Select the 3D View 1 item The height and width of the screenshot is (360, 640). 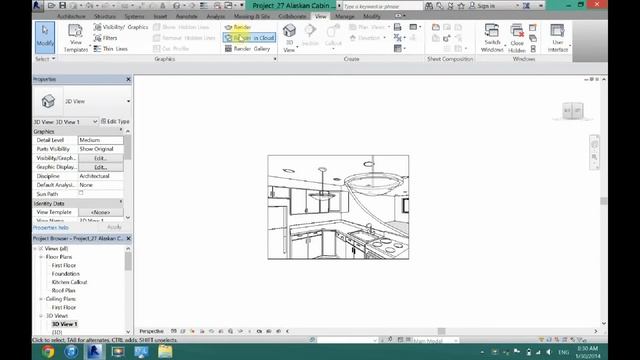point(64,324)
